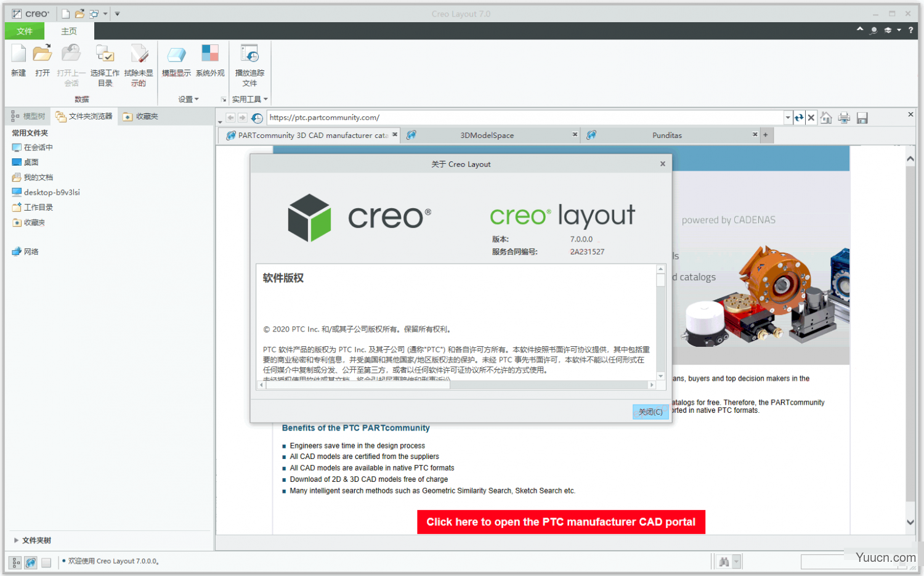Open Learning Connector graduation cap icon

888,30
